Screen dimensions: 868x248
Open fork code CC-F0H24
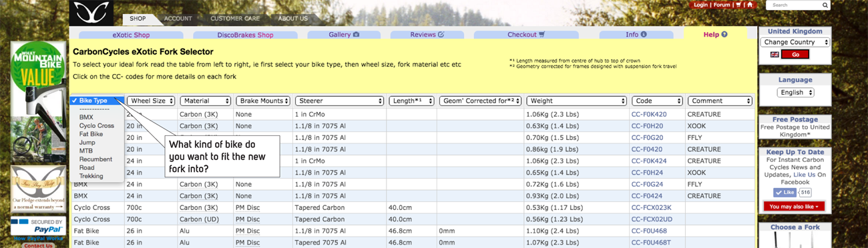click(647, 173)
